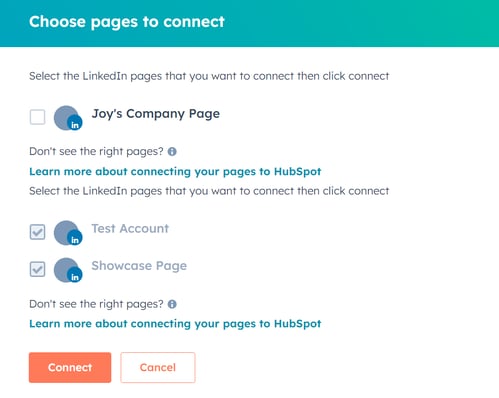Screen dimensions: 499x398
Task: Open the upper "Learn more about connecting" link
Action: (175, 171)
